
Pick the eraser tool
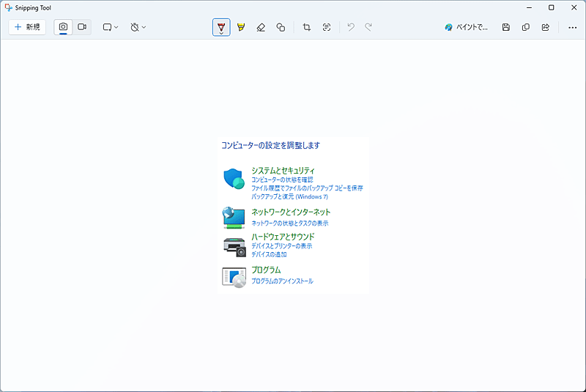tap(261, 27)
